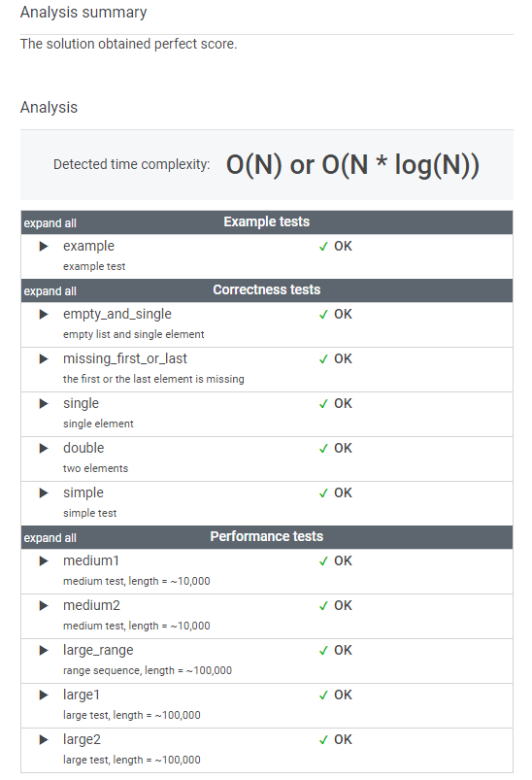
Task: Expand the single element test arrow
Action: (44, 403)
